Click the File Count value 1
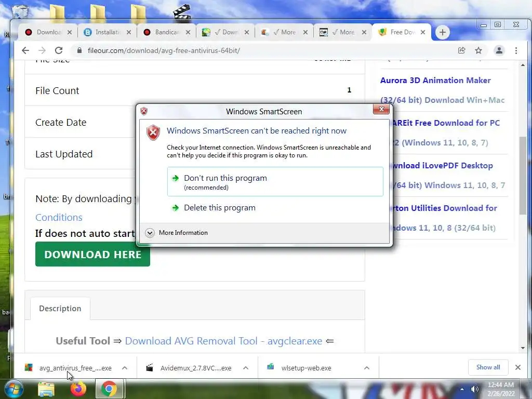This screenshot has height=399, width=532. (349, 90)
